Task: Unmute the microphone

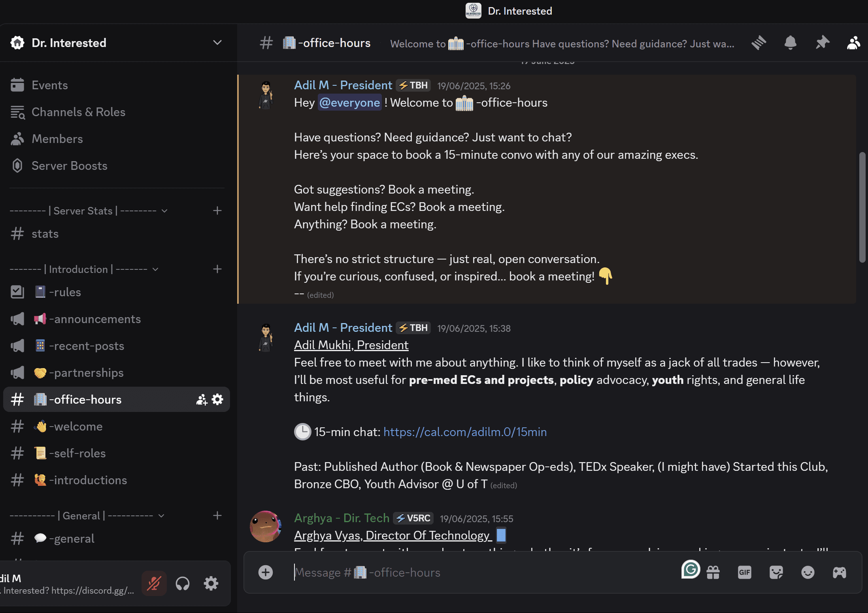Action: (x=154, y=583)
